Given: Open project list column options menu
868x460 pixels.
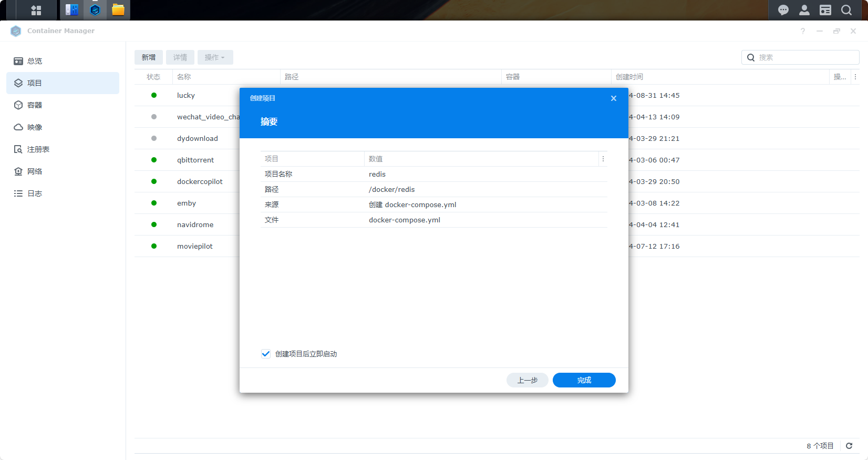Looking at the screenshot, I should point(855,77).
